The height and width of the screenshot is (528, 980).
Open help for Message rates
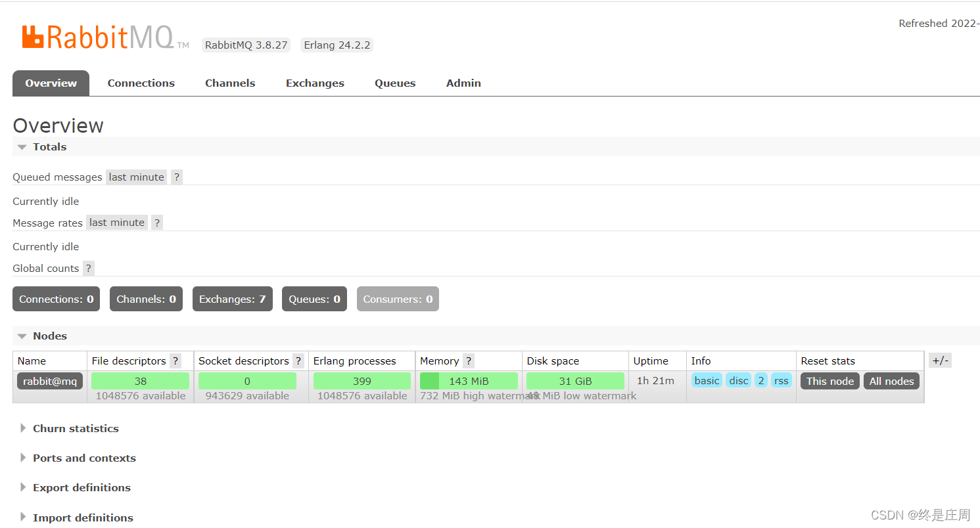157,223
